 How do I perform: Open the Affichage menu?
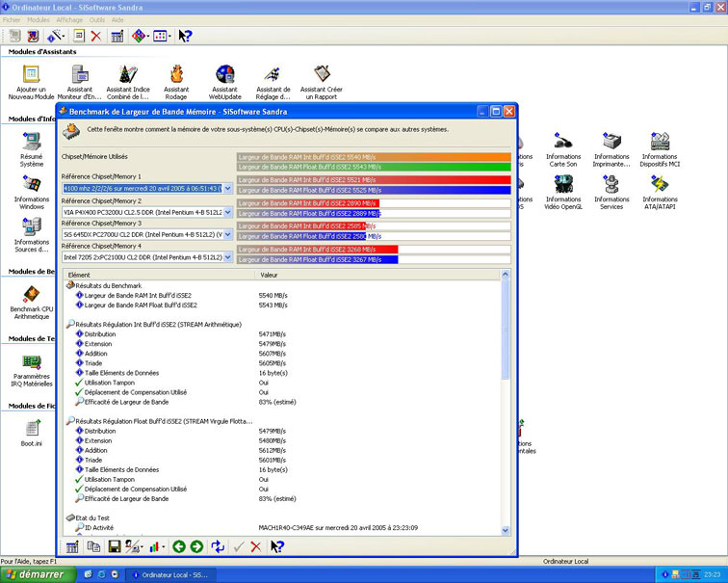[69, 20]
